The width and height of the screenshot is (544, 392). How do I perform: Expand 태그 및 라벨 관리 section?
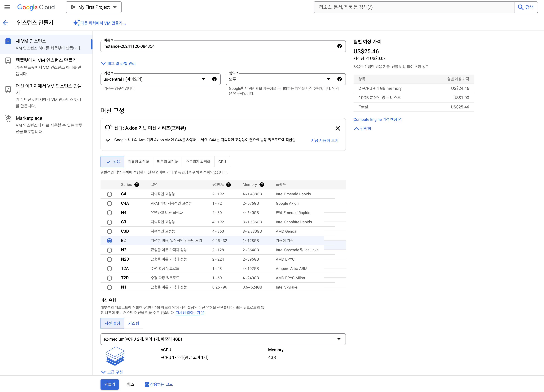tap(118, 63)
